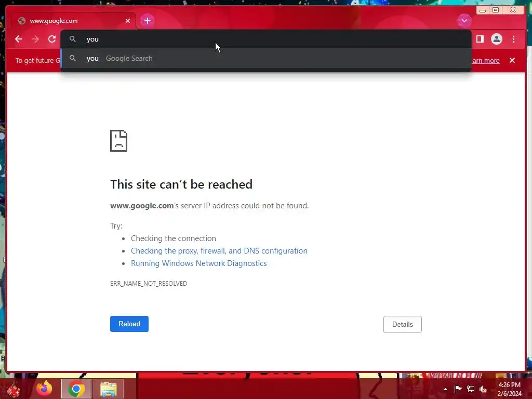Open Action Center flag icon
532x399 pixels.
(458, 389)
